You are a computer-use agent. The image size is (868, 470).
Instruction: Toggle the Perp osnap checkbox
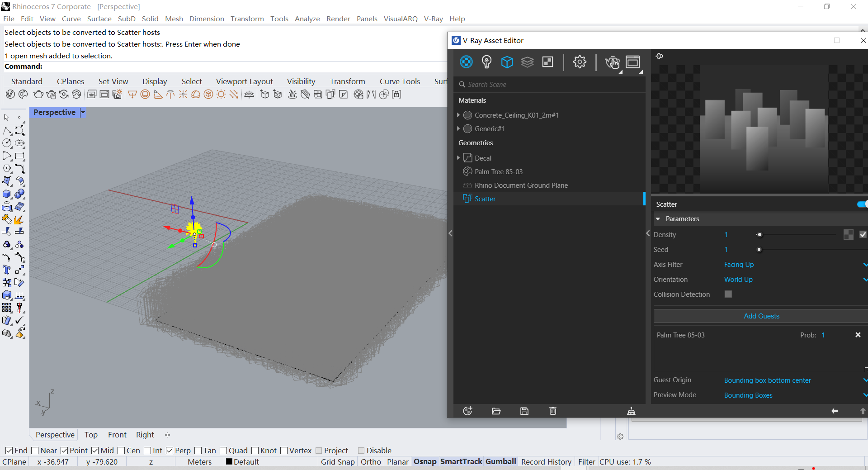[x=170, y=451]
